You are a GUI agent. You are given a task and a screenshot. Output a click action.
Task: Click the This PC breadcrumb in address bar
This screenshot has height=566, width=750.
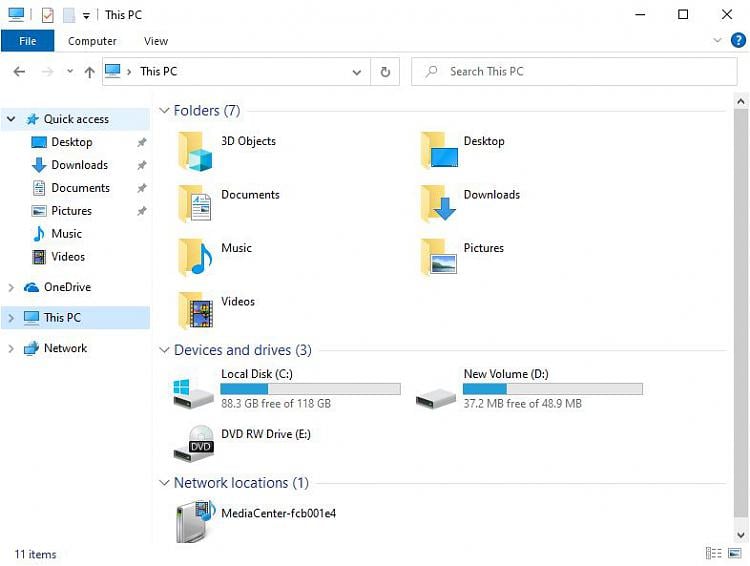[158, 72]
